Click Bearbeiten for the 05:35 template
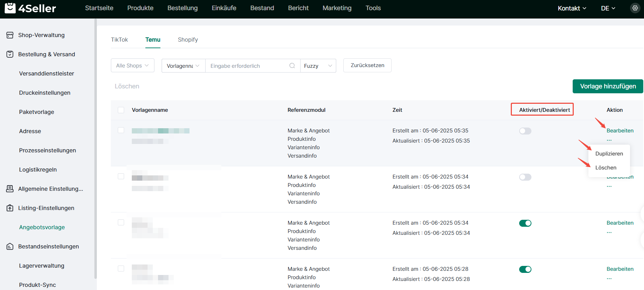Viewport: 644px width, 290px height. point(620,131)
